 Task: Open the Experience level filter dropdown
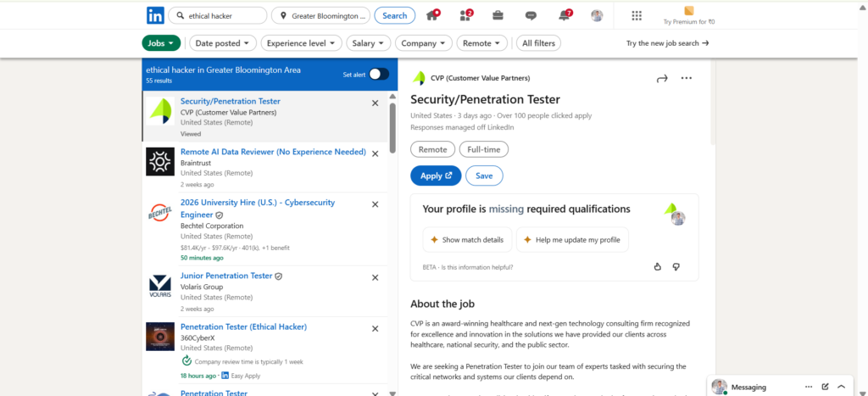pyautogui.click(x=301, y=43)
